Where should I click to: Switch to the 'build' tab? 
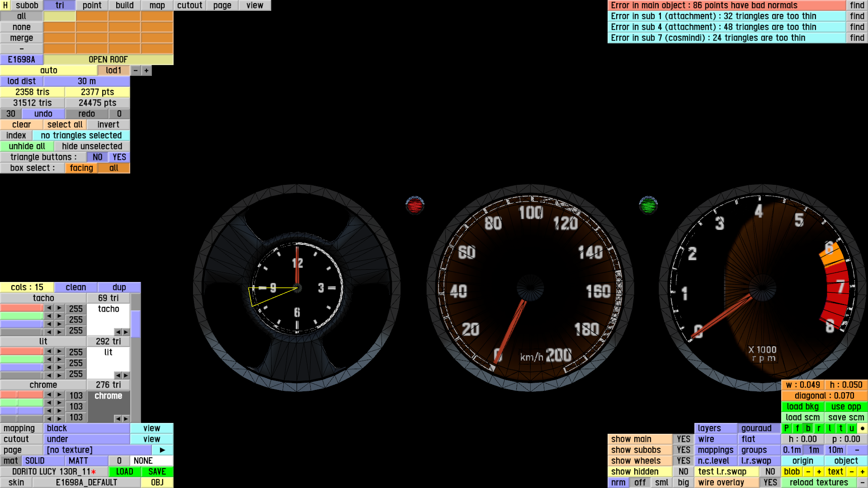(x=124, y=5)
